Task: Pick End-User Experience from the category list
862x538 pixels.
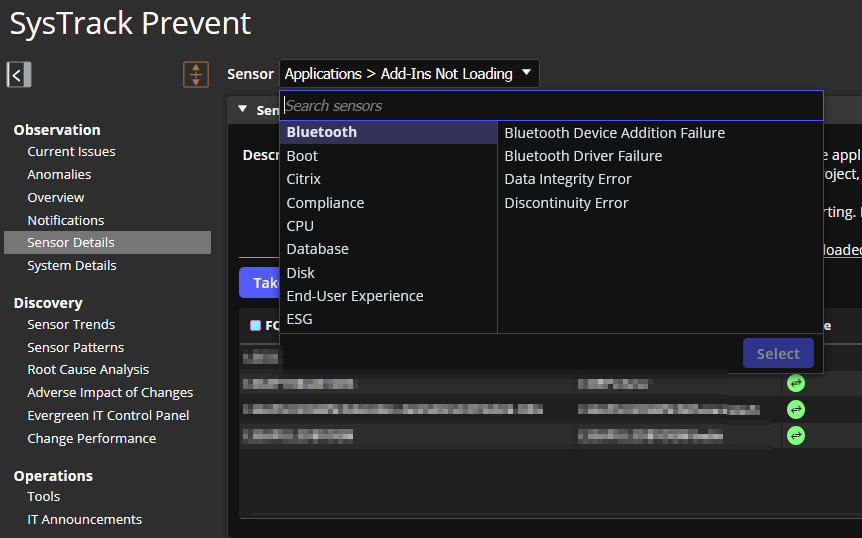Action: click(x=354, y=296)
